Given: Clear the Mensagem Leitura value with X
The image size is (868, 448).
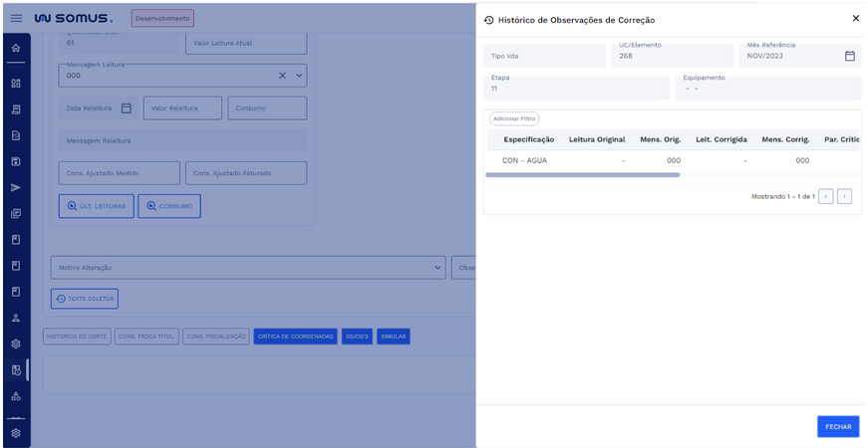Looking at the screenshot, I should pos(282,76).
